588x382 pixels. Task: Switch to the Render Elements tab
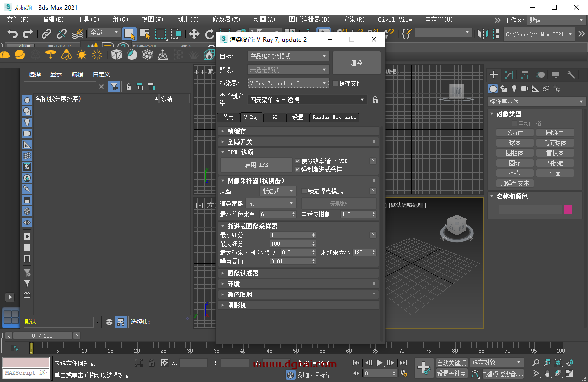click(334, 117)
